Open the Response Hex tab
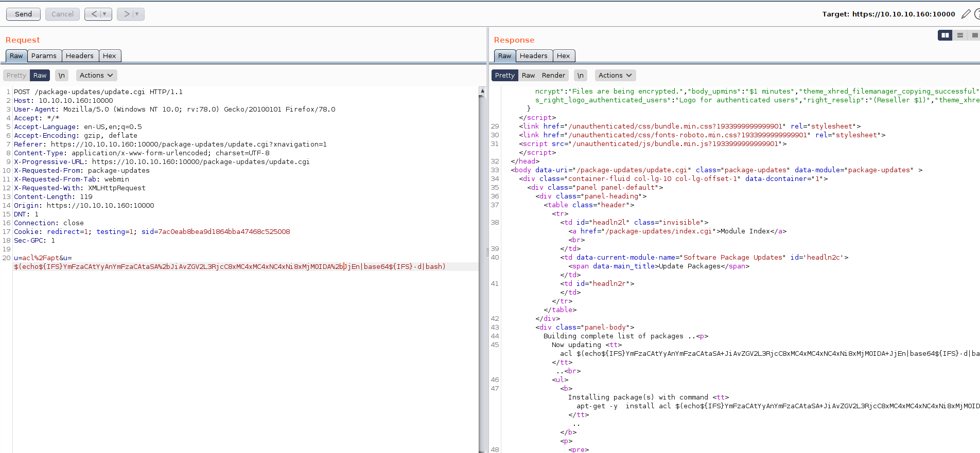The height and width of the screenshot is (453, 980). pyautogui.click(x=564, y=56)
